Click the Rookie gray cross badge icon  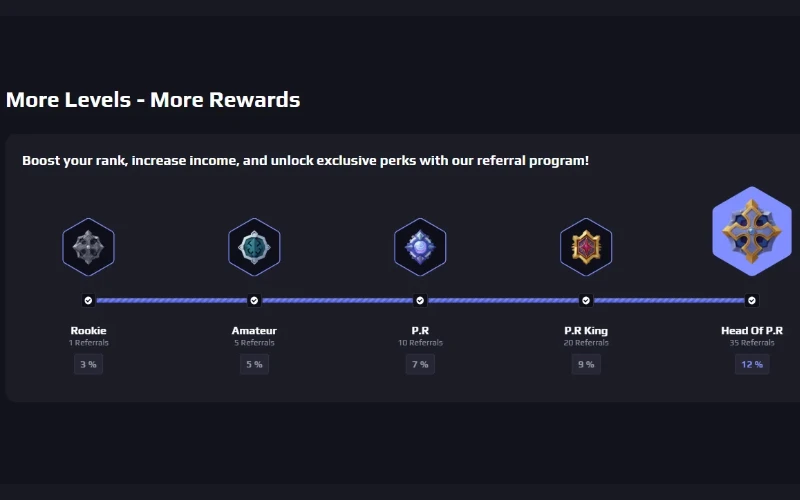[88, 247]
